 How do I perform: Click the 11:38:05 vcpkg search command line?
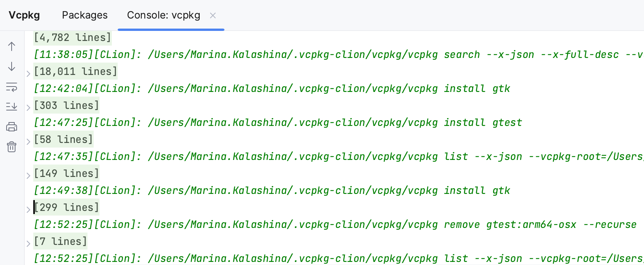(338, 54)
